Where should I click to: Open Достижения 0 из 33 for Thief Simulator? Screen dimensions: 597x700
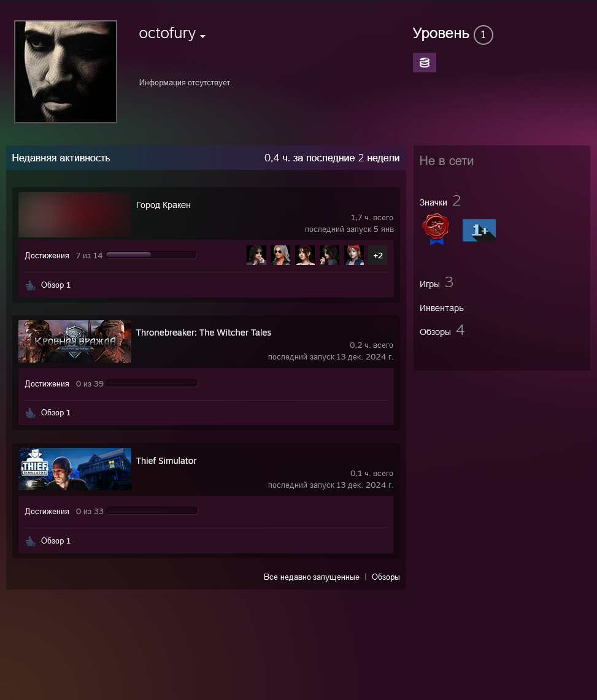64,511
